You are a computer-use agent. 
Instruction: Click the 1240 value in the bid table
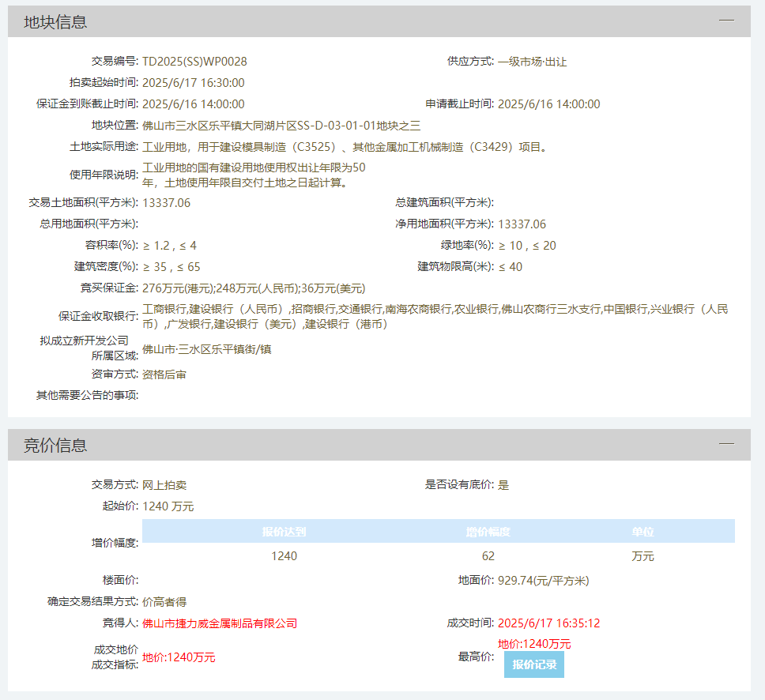click(284, 556)
